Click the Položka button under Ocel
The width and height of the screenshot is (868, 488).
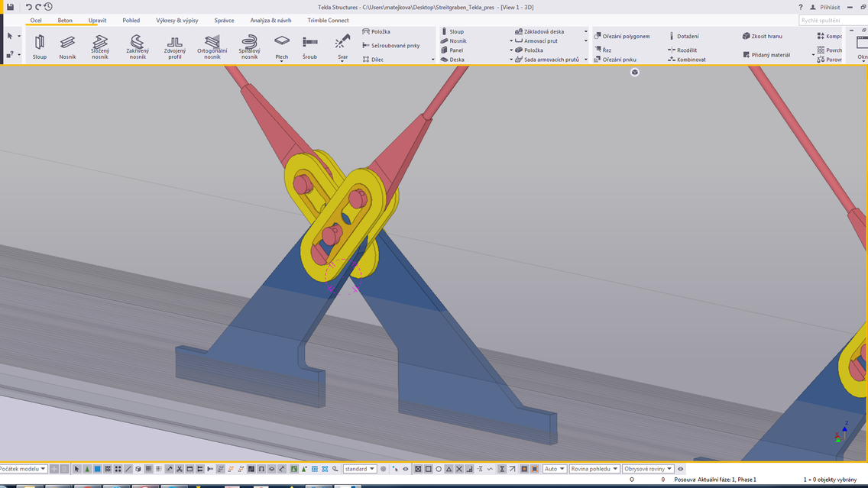(377, 31)
